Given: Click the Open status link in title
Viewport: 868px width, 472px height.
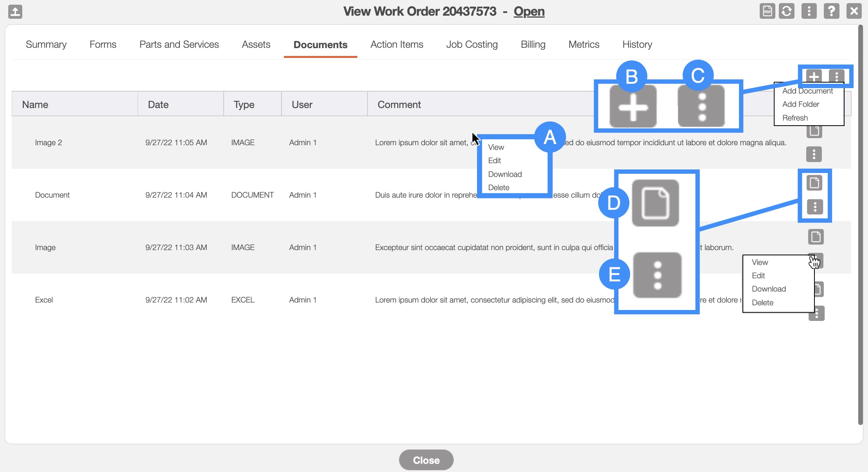Looking at the screenshot, I should click(x=529, y=11).
